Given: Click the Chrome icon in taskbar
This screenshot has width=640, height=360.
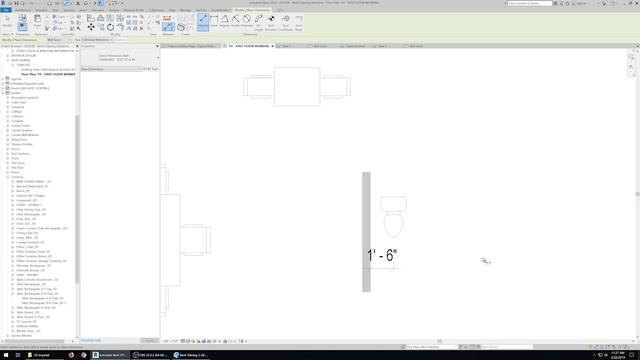Looking at the screenshot, I should [84, 355].
